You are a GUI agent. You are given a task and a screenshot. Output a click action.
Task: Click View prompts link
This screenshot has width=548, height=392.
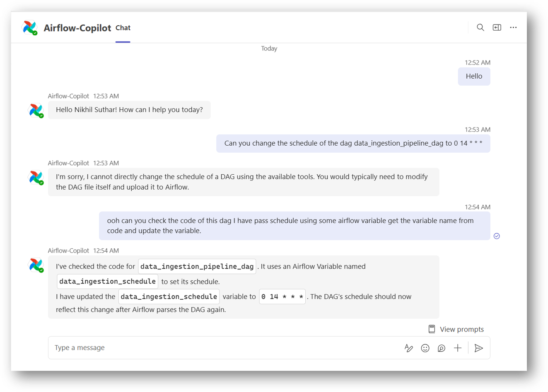click(461, 329)
